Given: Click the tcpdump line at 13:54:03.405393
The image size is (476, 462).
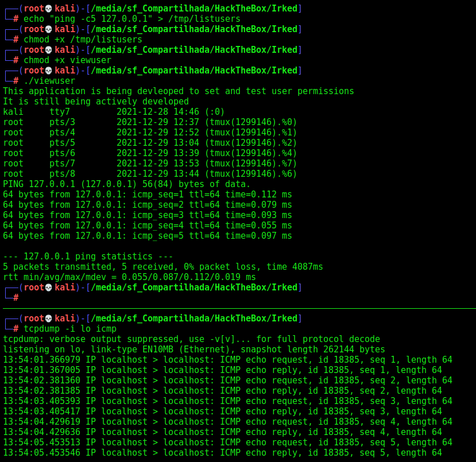Looking at the screenshot, I should [x=228, y=401].
